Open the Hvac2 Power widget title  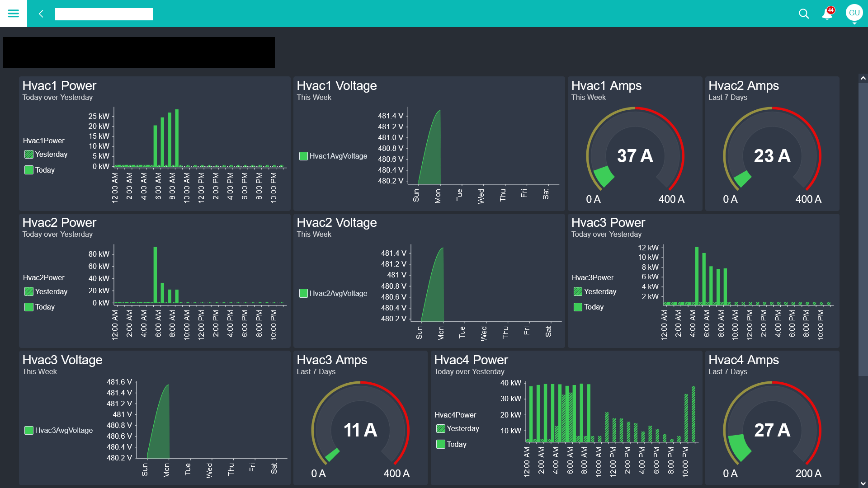(59, 223)
